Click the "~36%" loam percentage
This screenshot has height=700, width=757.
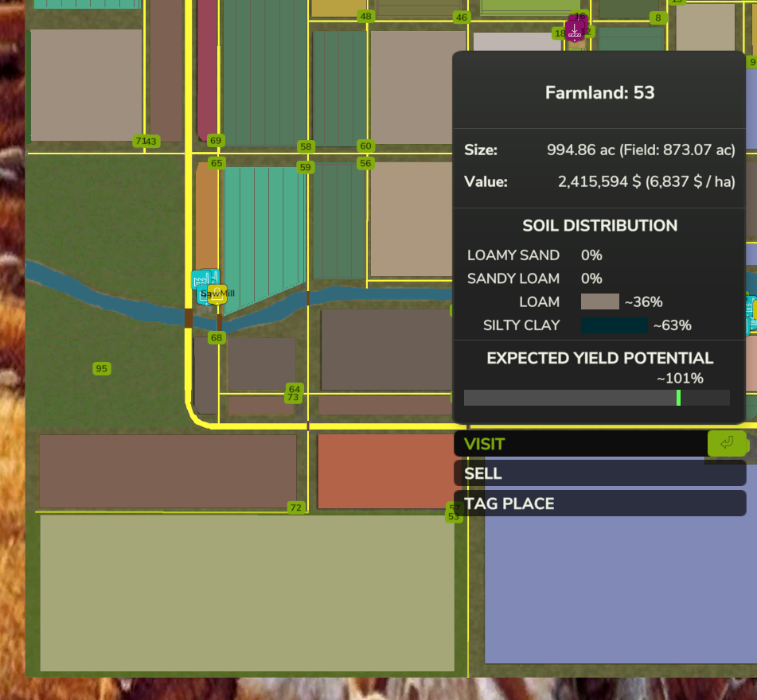click(643, 302)
